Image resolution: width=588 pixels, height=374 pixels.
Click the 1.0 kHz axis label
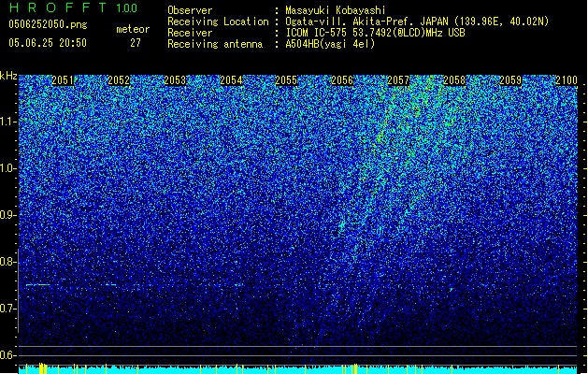(7, 168)
